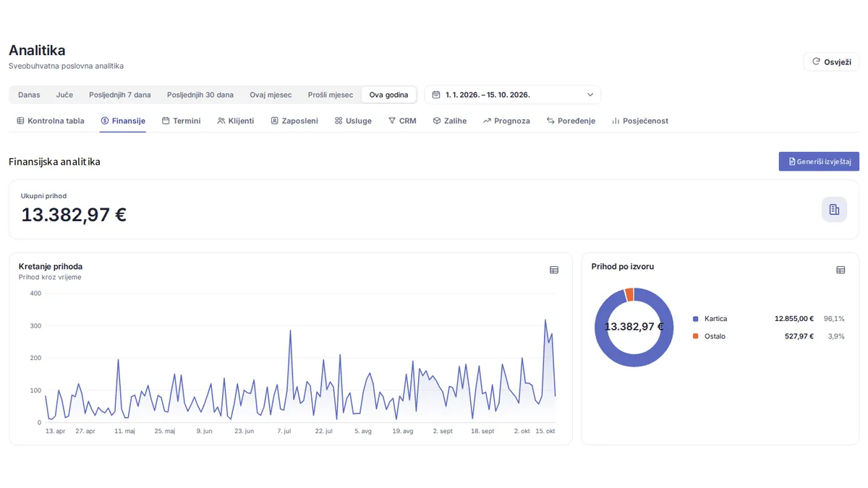Click the Kartica legend color dot
The width and height of the screenshot is (868, 488).
point(696,319)
